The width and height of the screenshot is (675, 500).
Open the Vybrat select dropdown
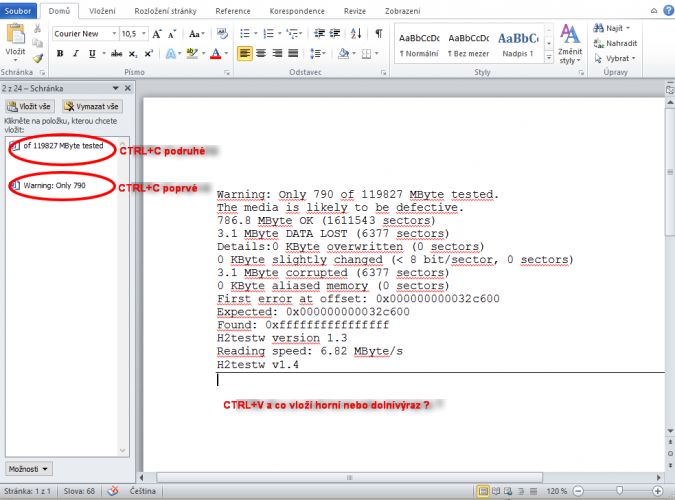[x=615, y=59]
